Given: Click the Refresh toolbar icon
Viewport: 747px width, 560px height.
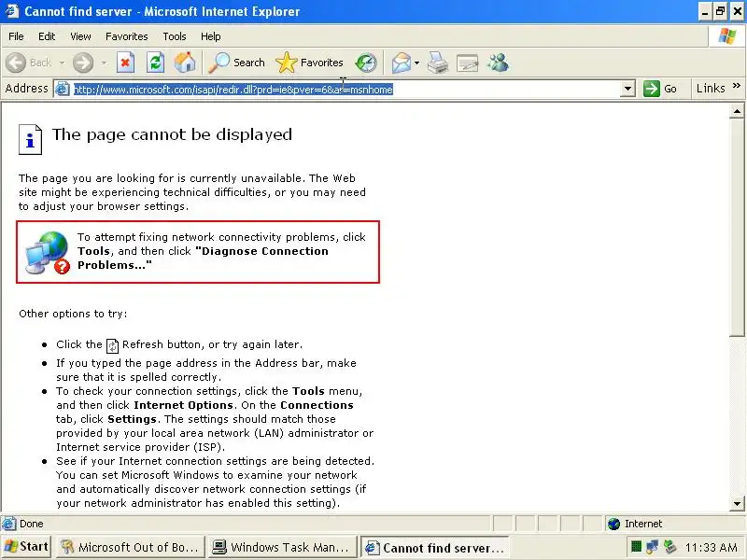Looking at the screenshot, I should point(155,63).
